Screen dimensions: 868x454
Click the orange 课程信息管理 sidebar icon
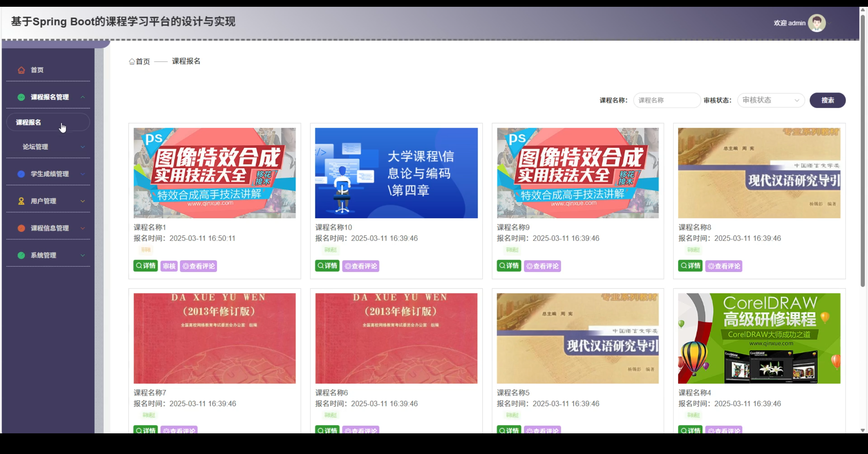click(x=21, y=228)
